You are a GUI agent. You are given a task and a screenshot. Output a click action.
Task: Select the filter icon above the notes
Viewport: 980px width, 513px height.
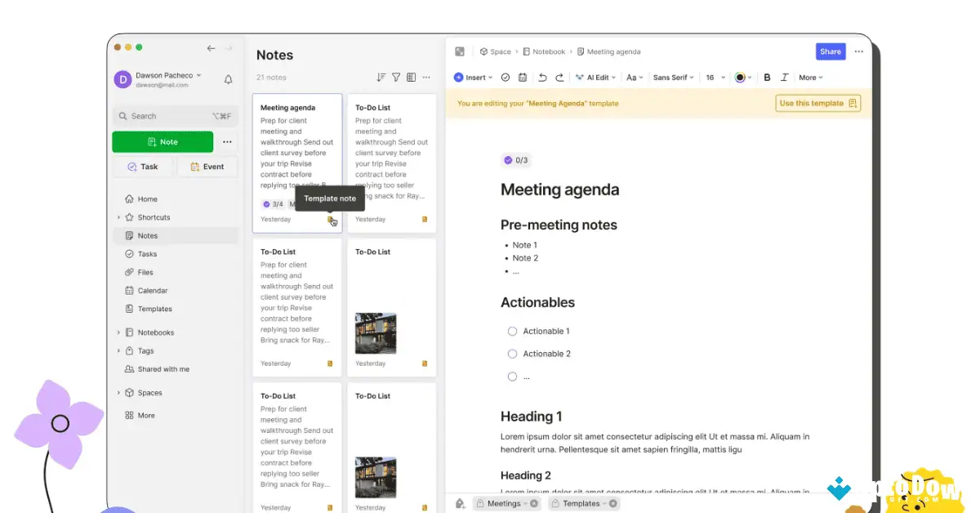coord(396,77)
